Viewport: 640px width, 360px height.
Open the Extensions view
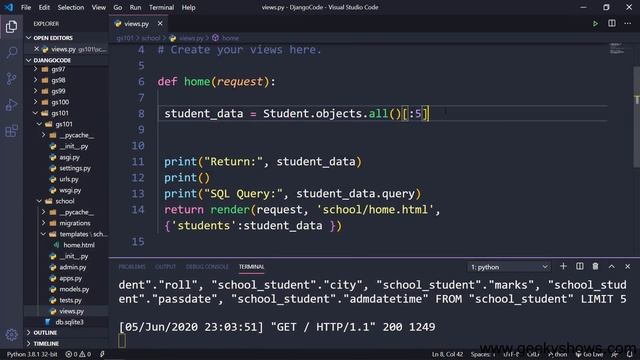pyautogui.click(x=11, y=131)
